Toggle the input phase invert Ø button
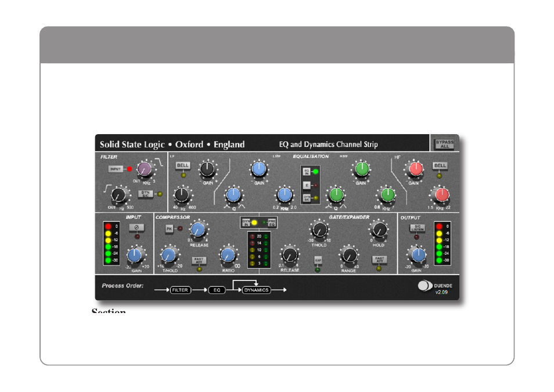This screenshot has height=392, width=554. point(136,227)
